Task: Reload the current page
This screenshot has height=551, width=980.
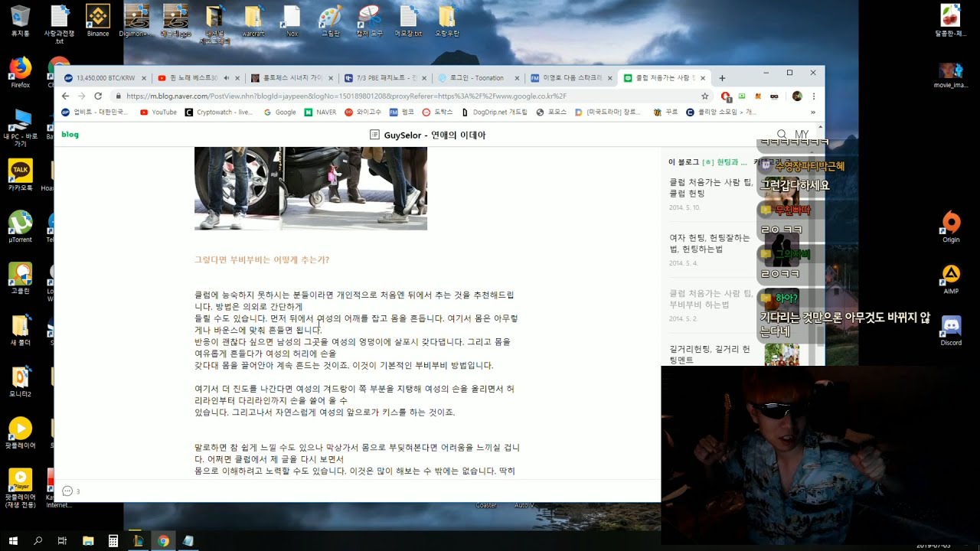Action: 98,96
